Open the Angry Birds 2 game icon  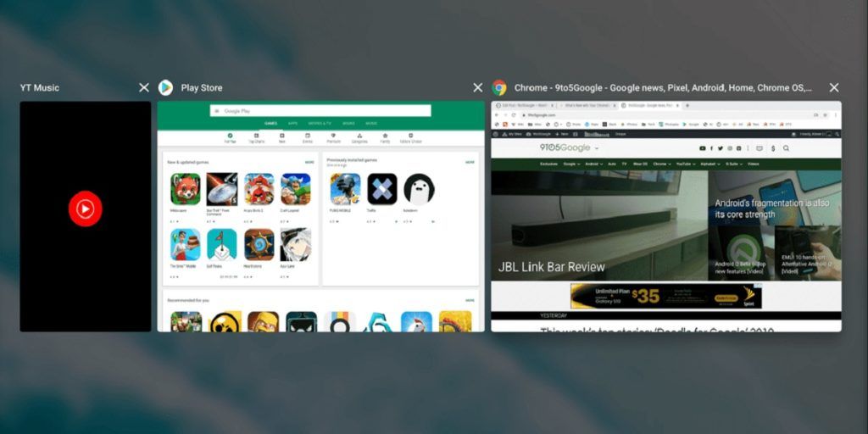coord(259,189)
